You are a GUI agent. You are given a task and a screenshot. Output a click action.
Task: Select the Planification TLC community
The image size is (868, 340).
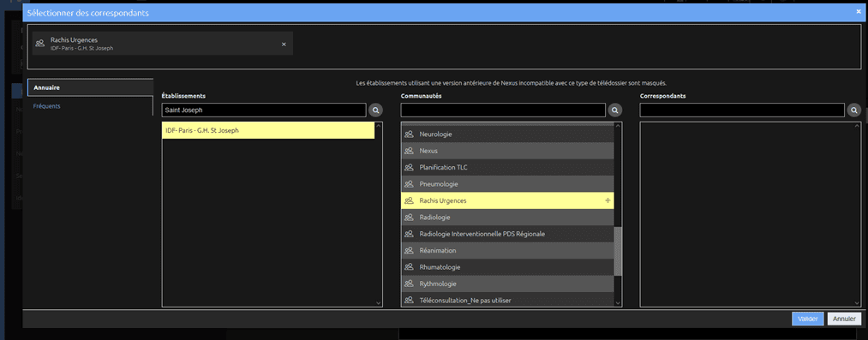507,168
